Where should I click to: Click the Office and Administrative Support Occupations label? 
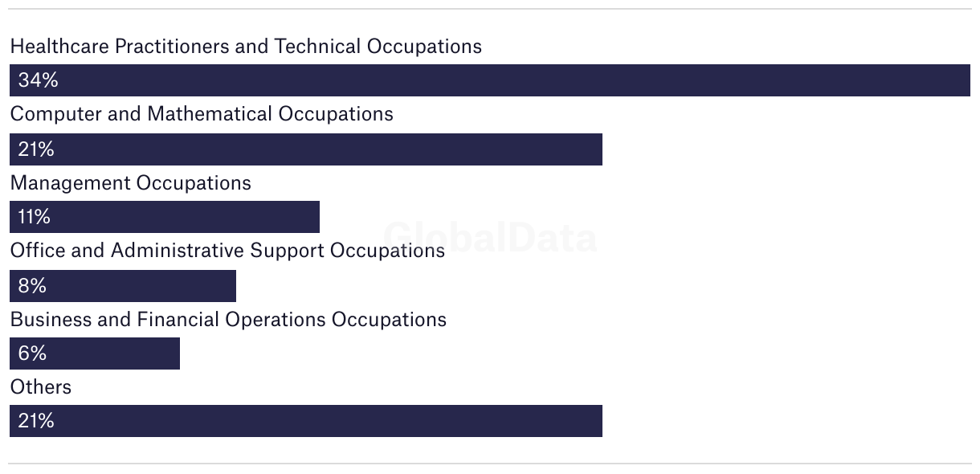[x=227, y=251]
